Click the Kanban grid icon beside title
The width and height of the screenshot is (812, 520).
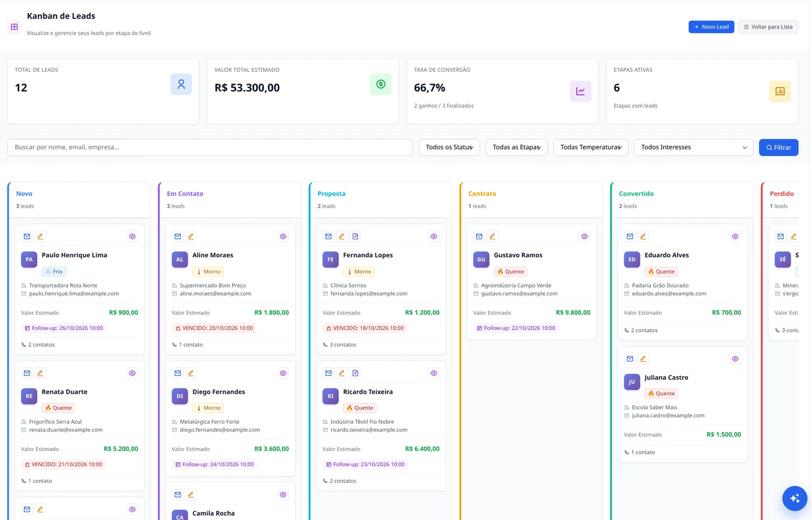[x=14, y=27]
